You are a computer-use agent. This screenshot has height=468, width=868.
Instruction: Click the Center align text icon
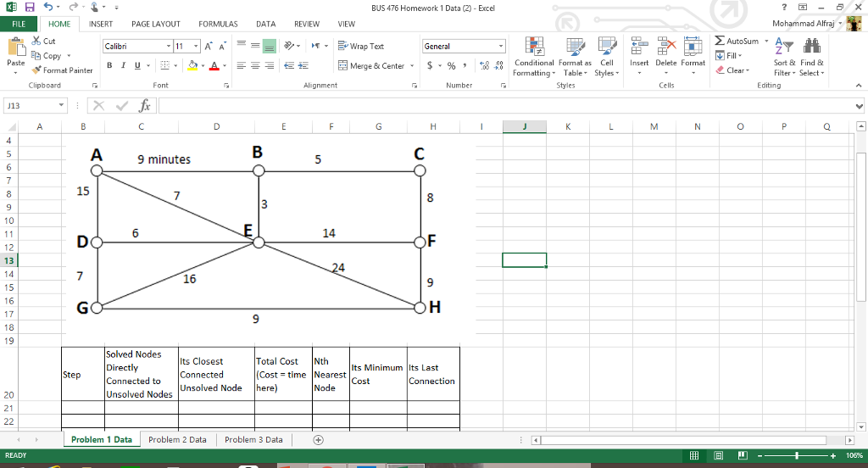tap(255, 65)
